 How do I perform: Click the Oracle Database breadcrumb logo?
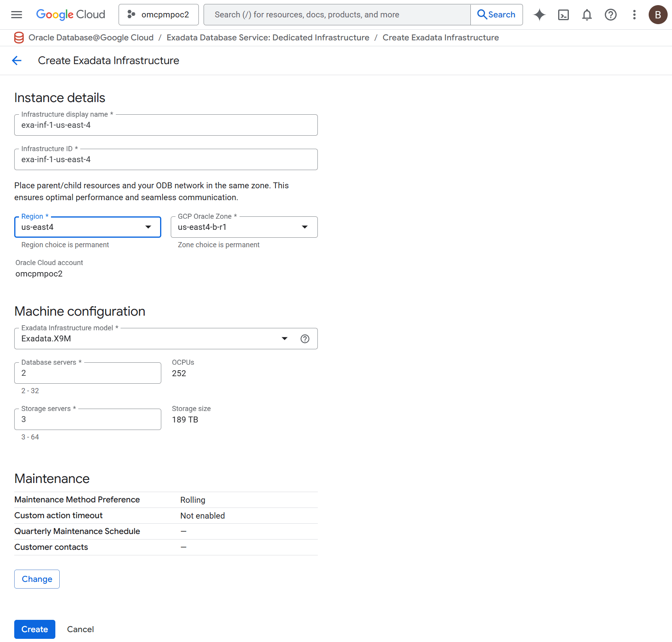click(19, 38)
